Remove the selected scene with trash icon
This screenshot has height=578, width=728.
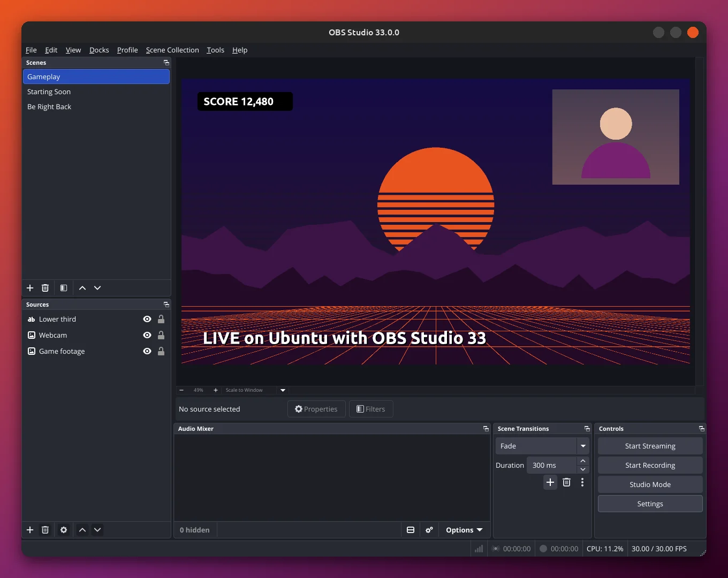tap(45, 288)
